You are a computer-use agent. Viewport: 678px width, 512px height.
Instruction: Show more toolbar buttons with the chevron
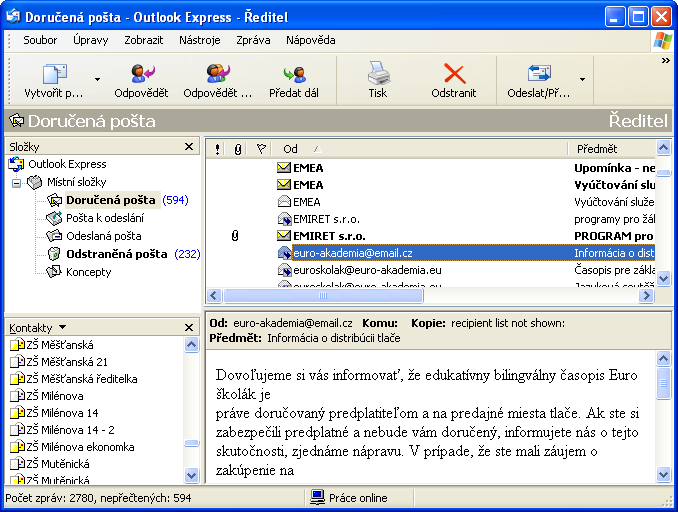click(x=665, y=61)
